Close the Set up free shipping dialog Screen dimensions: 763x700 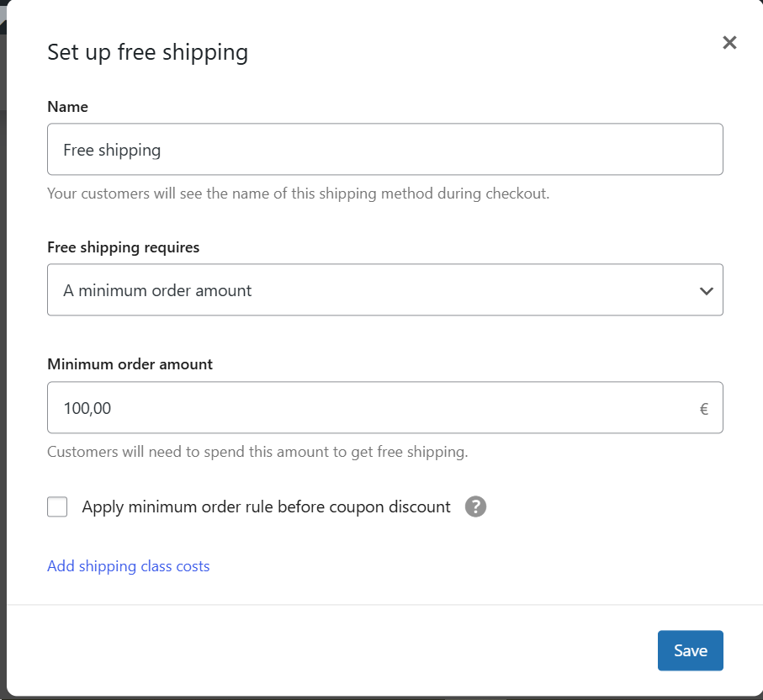click(729, 43)
